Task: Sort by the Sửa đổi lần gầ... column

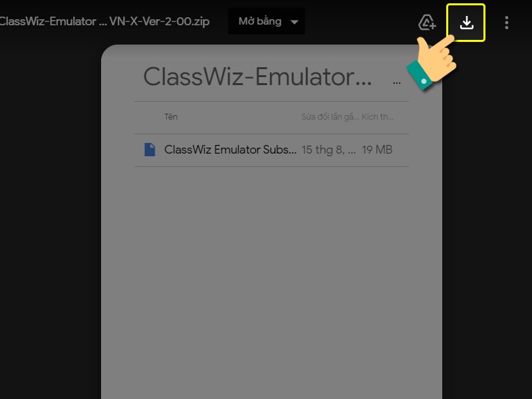Action: click(x=330, y=117)
